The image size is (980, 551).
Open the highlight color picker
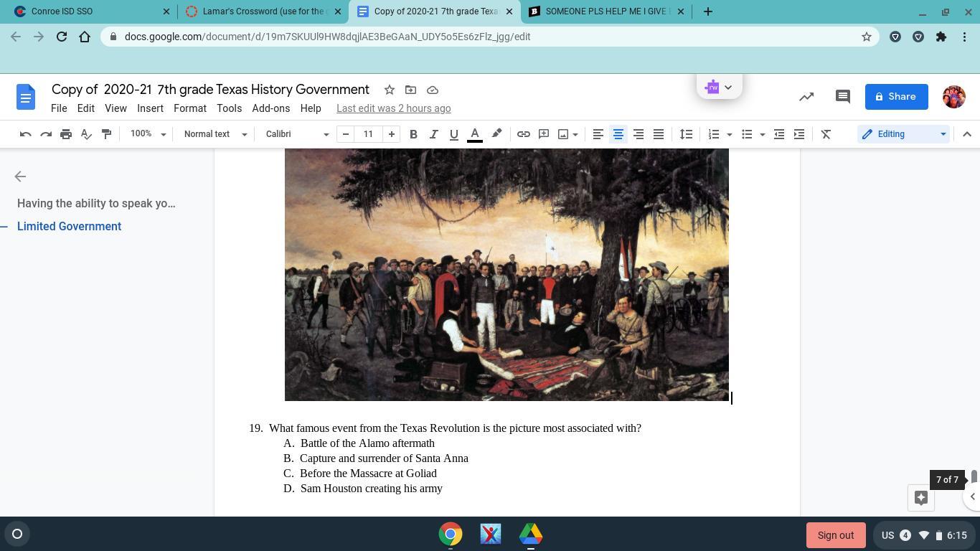(x=496, y=134)
